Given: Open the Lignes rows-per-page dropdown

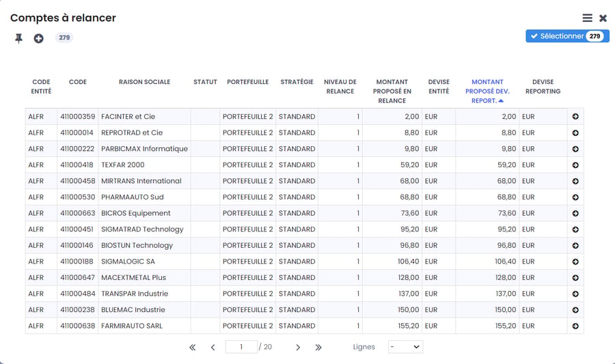Looking at the screenshot, I should point(405,347).
